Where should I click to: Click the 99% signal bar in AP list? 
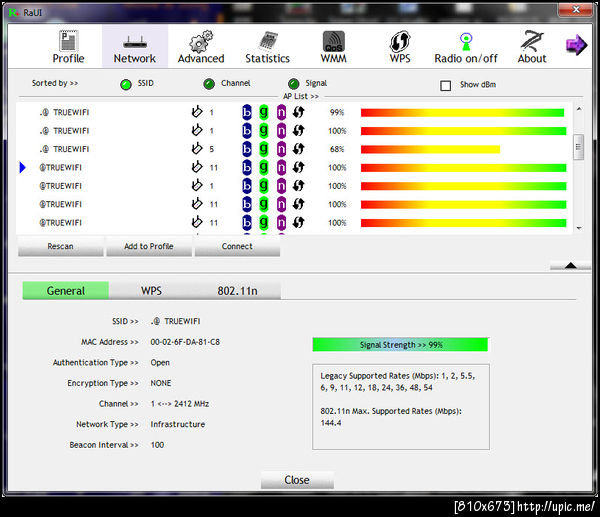pyautogui.click(x=462, y=113)
